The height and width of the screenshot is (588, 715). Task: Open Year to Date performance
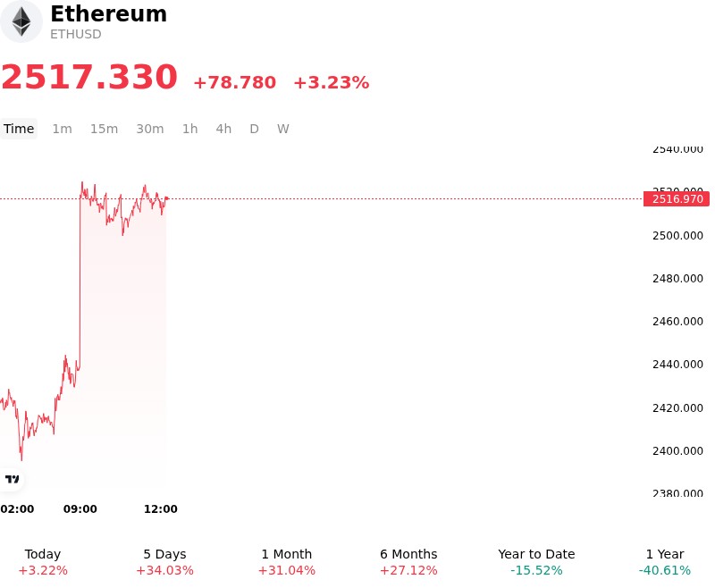pos(536,562)
